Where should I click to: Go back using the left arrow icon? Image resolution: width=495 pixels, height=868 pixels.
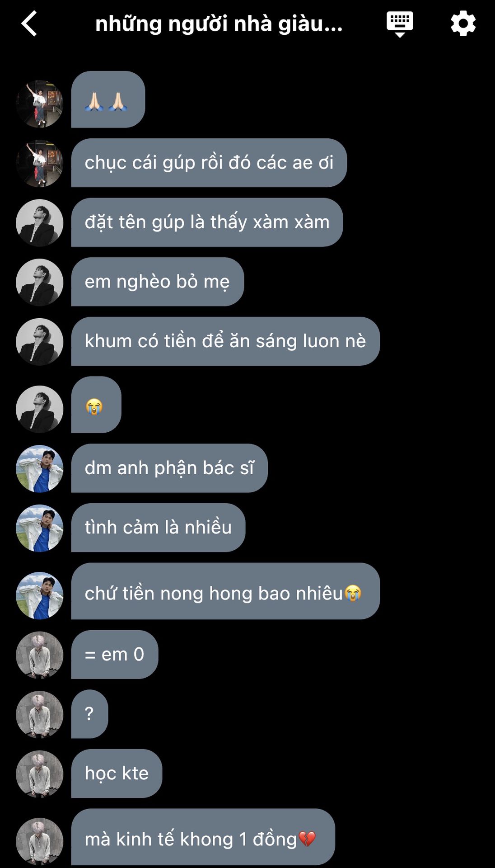tap(29, 24)
